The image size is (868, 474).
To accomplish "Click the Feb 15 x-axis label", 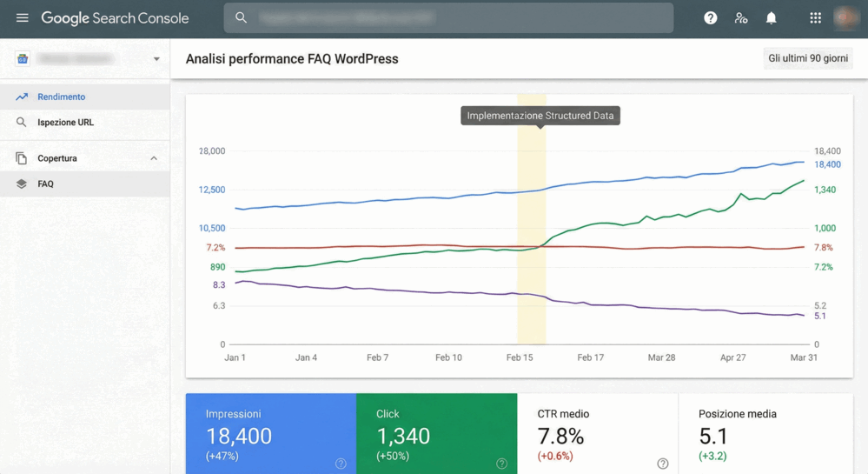I will (520, 357).
